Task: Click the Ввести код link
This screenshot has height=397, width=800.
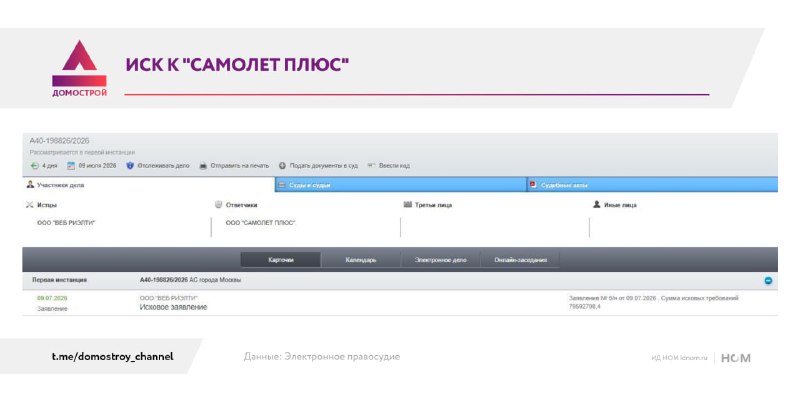Action: (394, 166)
